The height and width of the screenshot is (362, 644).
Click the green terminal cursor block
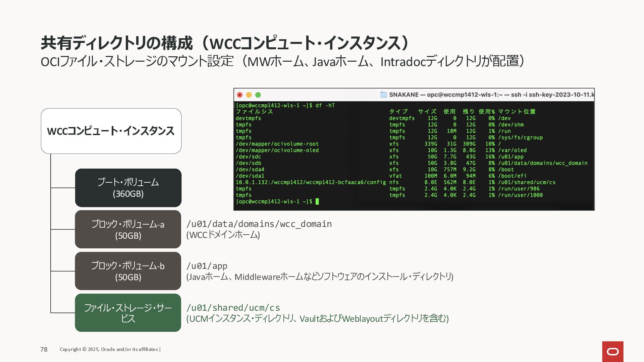[317, 201]
